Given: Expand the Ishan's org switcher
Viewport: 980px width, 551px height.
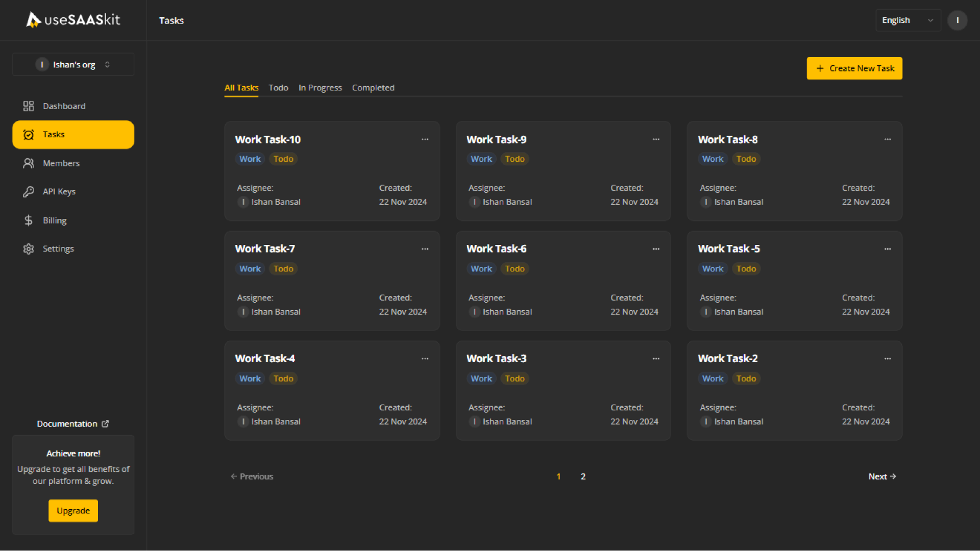Looking at the screenshot, I should pyautogui.click(x=73, y=65).
